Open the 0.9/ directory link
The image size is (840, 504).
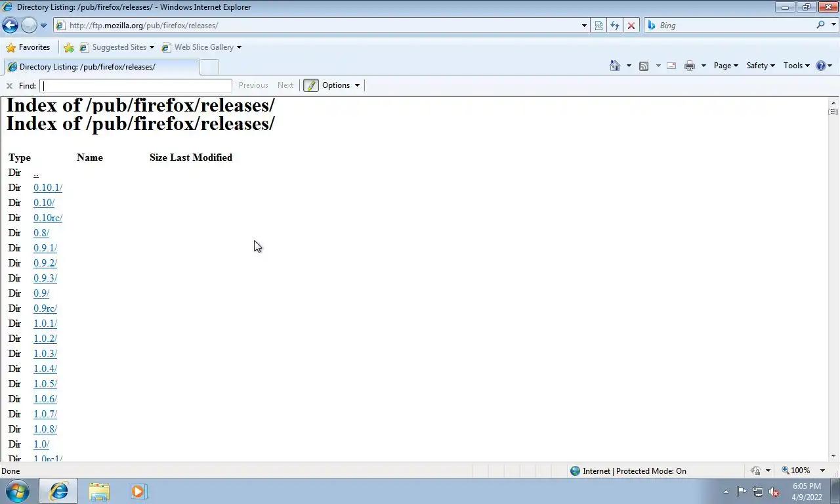(x=41, y=293)
